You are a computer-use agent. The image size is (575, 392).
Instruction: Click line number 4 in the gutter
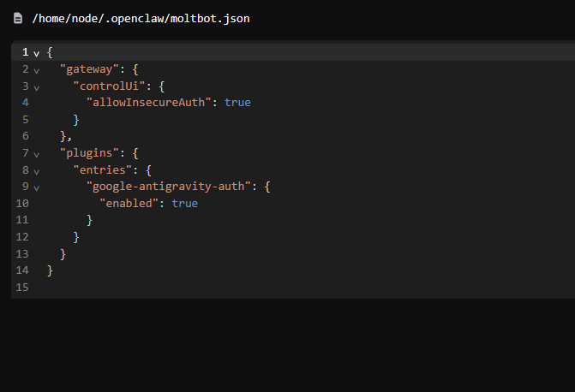(26, 103)
